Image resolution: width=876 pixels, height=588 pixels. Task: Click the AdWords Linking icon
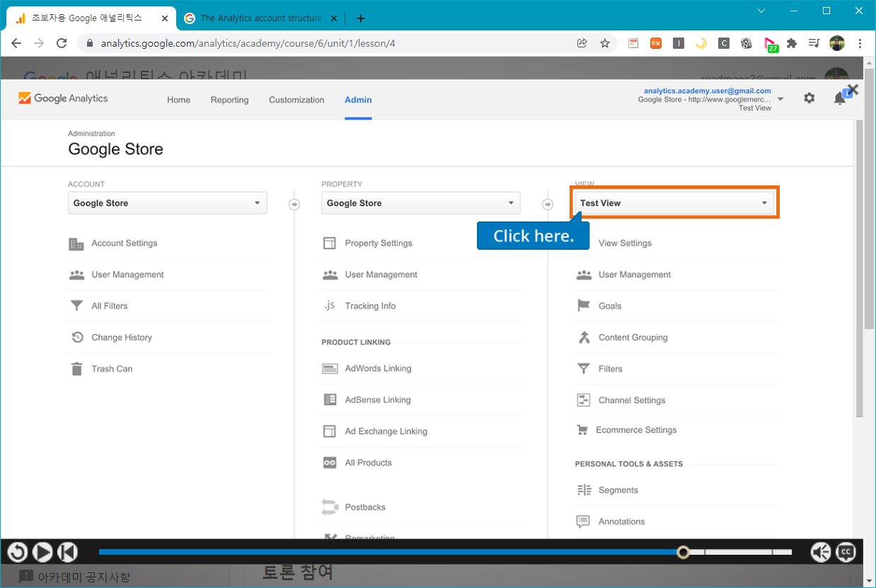pos(330,369)
